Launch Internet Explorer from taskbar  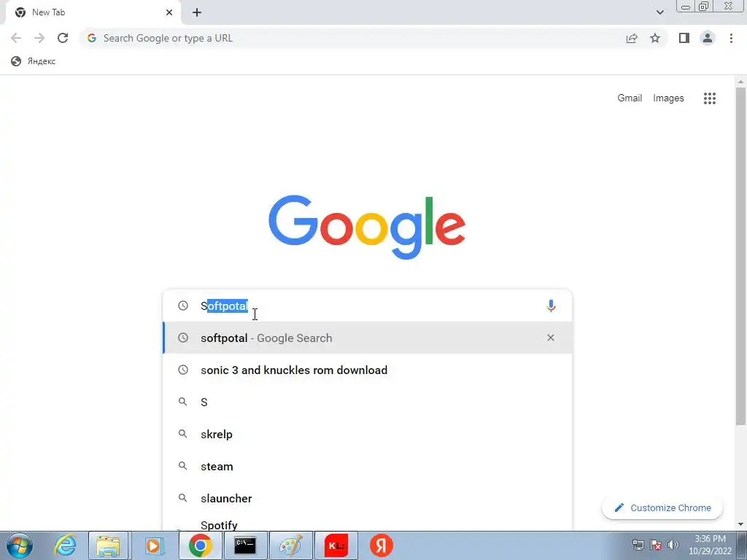[x=65, y=545]
